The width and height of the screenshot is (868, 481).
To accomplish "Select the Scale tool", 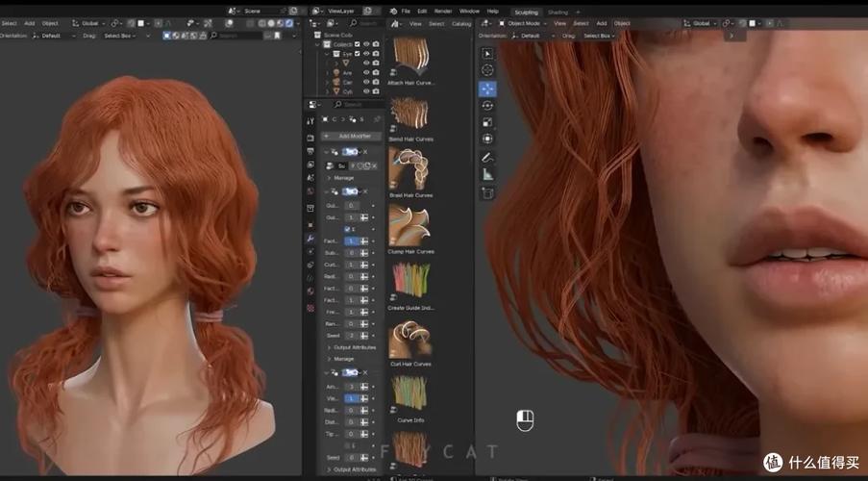I will click(x=487, y=122).
